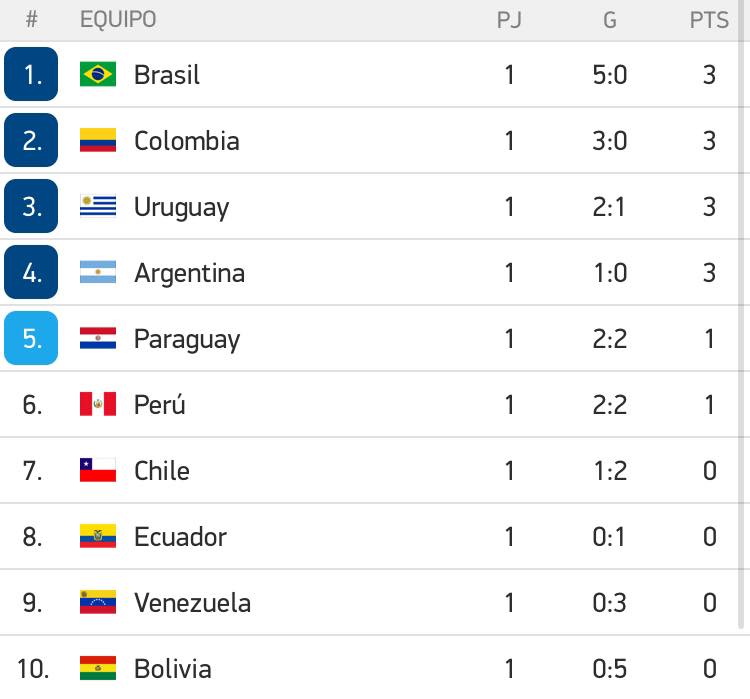Open the Colombia team name link
Viewport: 750px width, 699px height.
pyautogui.click(x=187, y=141)
